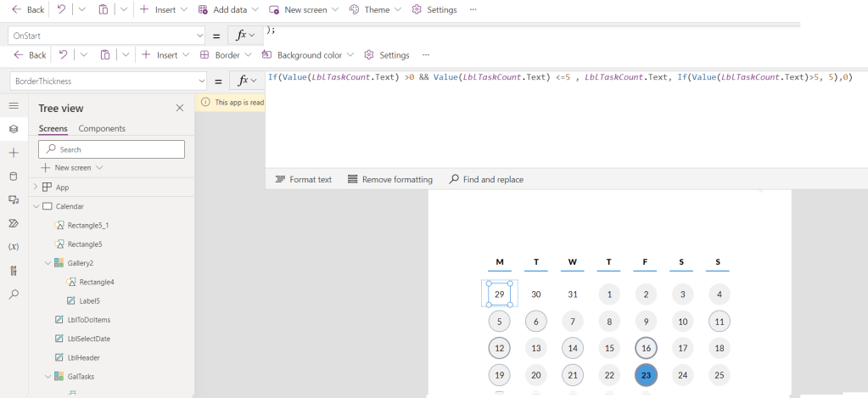Screen dimensions: 868x398
Task: Click day 31 in the calendar
Action: [x=573, y=294]
